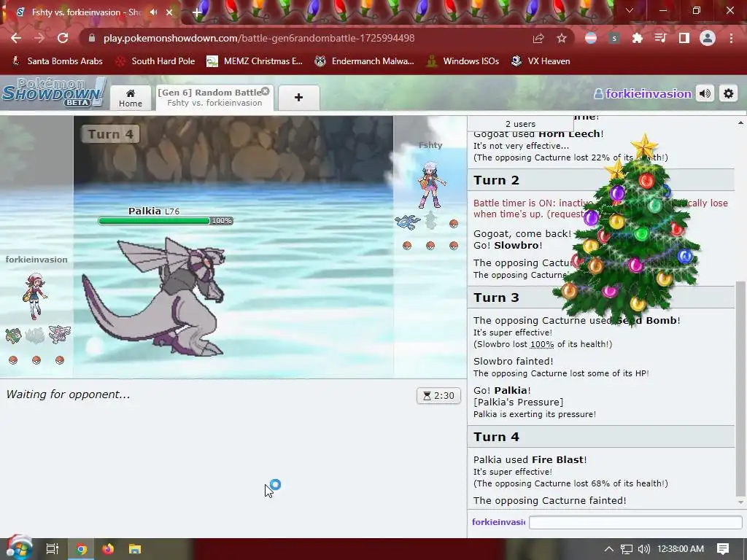Click chat log scrollbar thumb
Viewport: 747px width, 560px height.
[x=740, y=388]
